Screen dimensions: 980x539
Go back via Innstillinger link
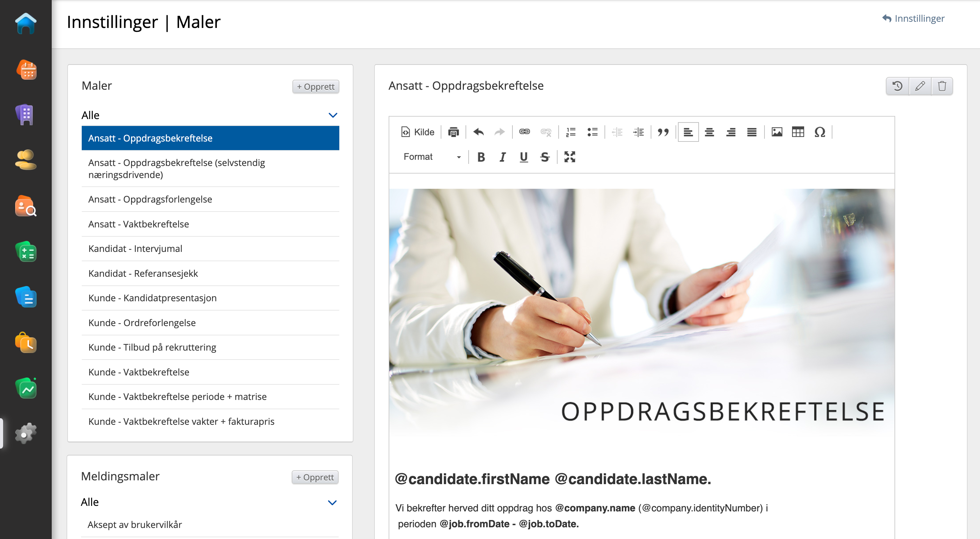click(913, 18)
